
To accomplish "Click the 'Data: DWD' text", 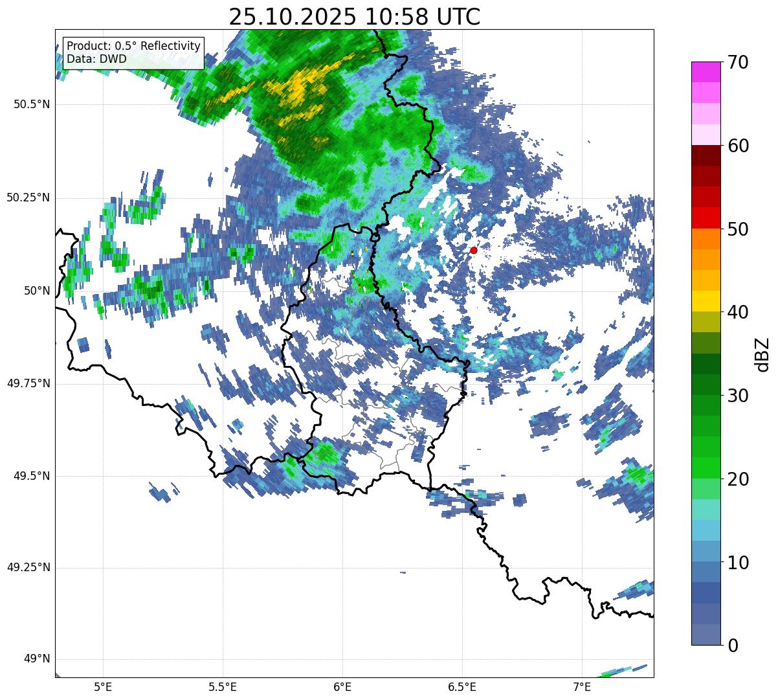I will (96, 59).
